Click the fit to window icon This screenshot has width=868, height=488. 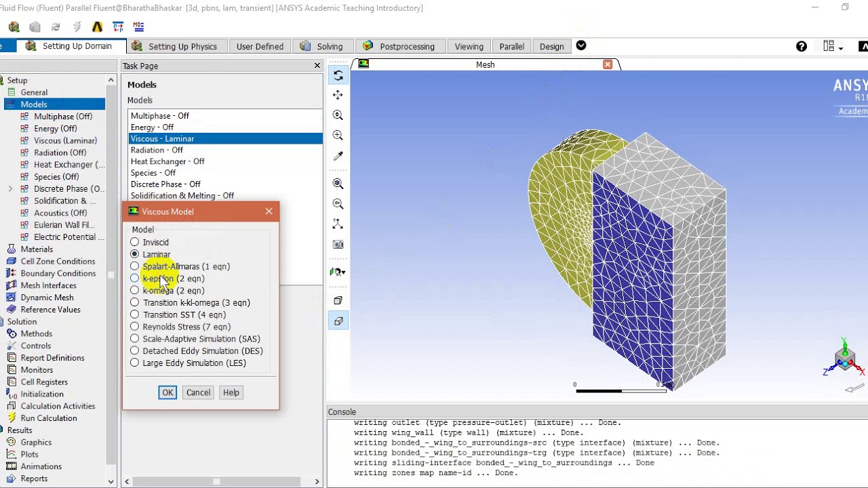[x=338, y=184]
